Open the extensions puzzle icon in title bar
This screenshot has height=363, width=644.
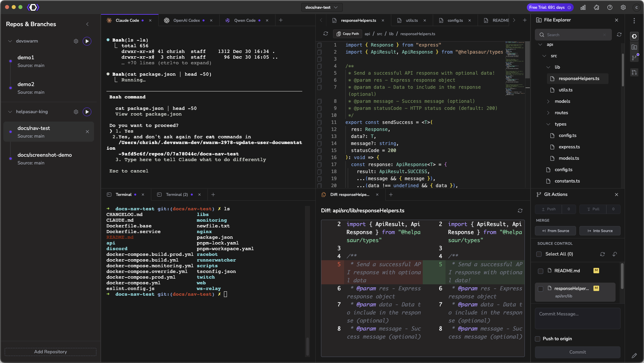596,7
